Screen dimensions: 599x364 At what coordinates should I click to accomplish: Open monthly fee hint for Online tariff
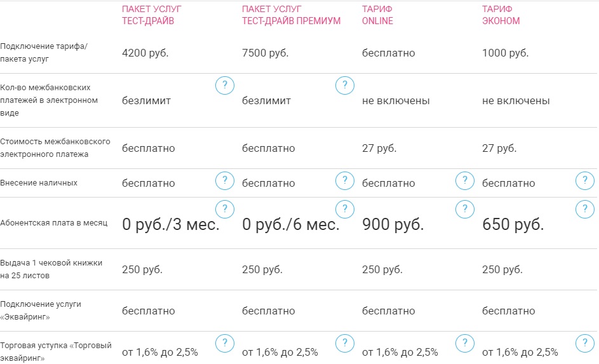click(x=465, y=209)
